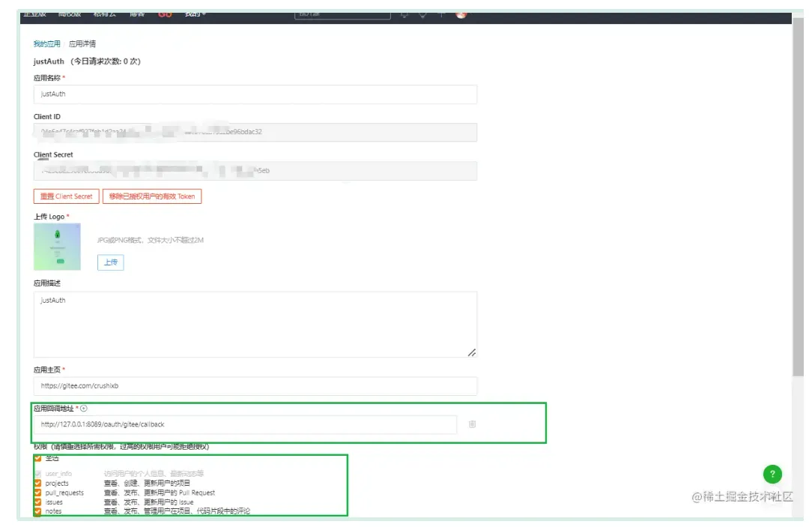Click 移除已授权用户的有效 Token button
Screen dimensions: 812x527
(x=152, y=196)
